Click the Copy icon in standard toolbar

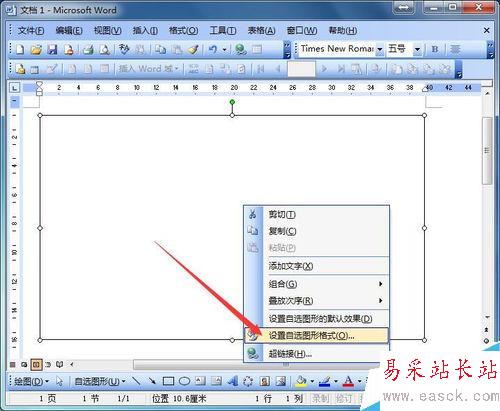tap(161, 50)
